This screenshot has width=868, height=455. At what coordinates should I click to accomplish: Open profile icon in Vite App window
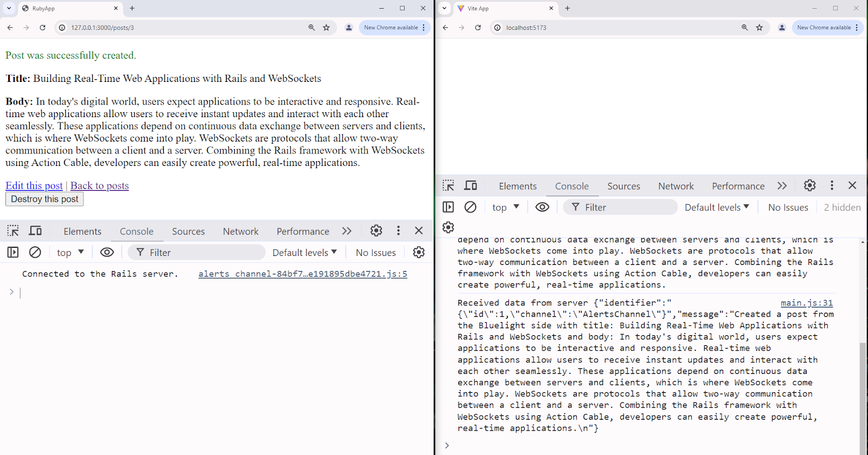point(782,28)
